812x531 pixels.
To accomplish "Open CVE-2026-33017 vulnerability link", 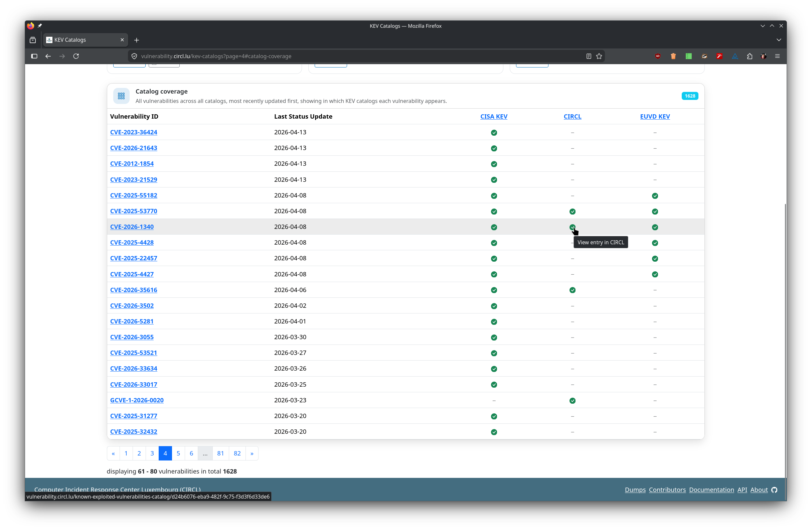I will pyautogui.click(x=133, y=384).
